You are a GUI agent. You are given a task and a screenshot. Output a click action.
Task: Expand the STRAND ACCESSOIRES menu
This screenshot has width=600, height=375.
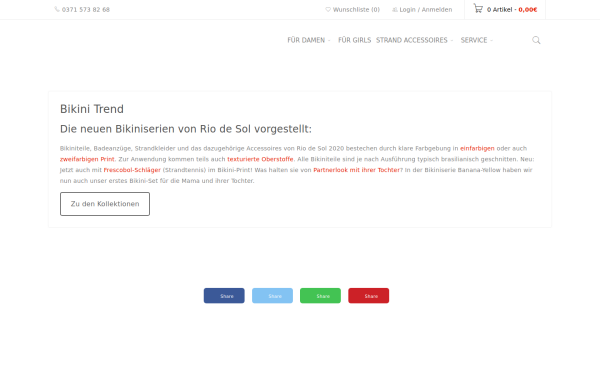[414, 40]
